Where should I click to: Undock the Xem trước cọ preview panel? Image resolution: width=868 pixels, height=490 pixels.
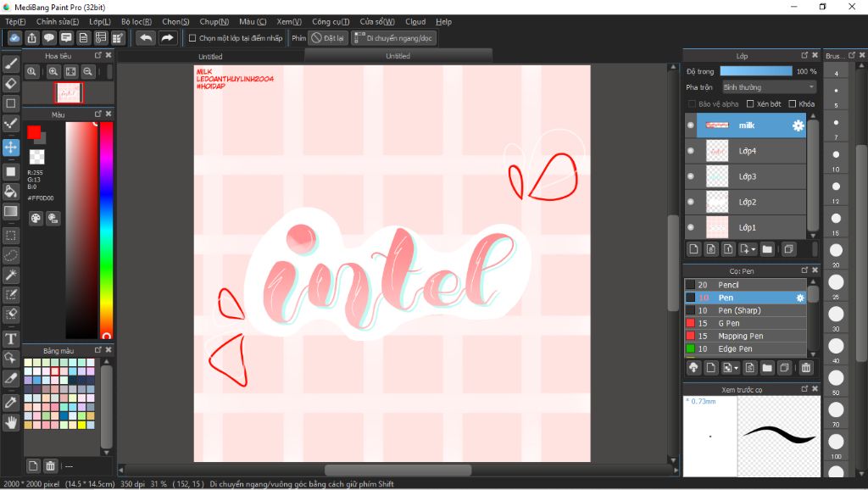coord(804,389)
